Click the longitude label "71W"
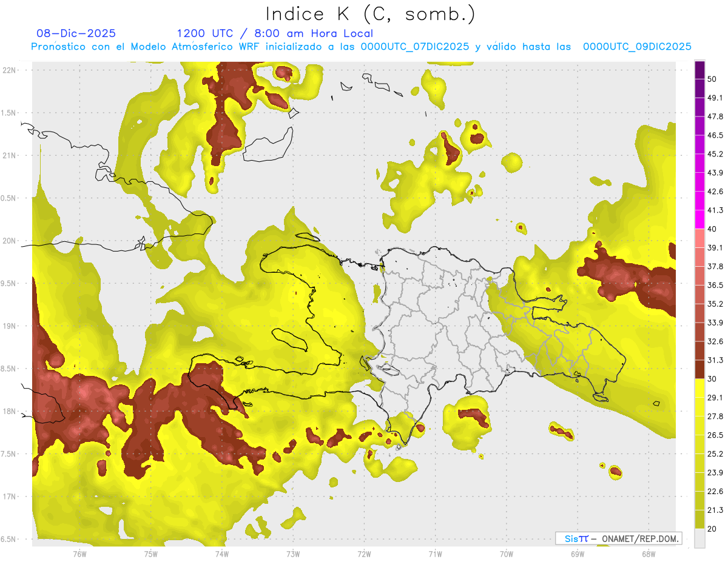This screenshot has height=562, width=728. (x=435, y=553)
